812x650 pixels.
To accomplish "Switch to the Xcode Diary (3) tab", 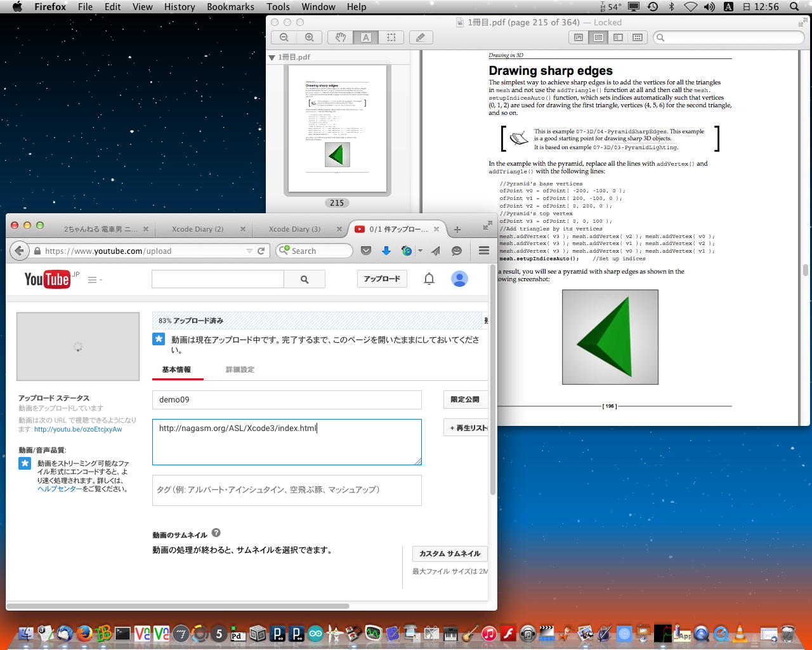I will [x=295, y=229].
